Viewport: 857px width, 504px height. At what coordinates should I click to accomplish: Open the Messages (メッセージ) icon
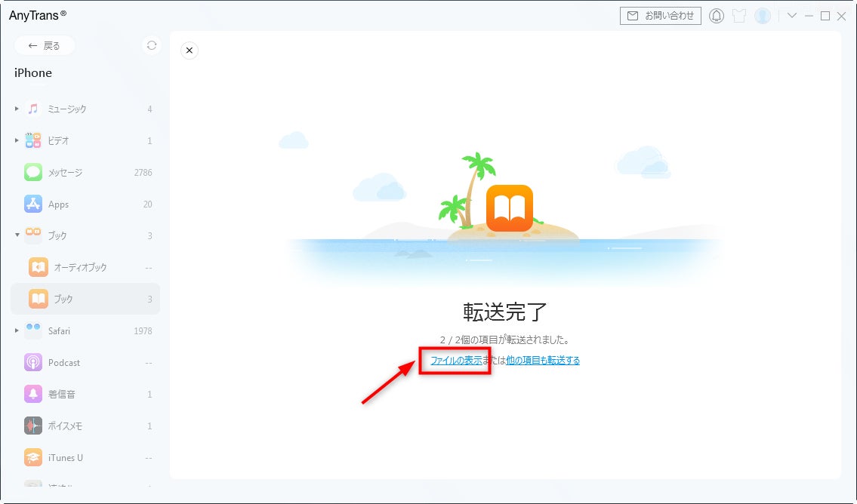pyautogui.click(x=32, y=172)
